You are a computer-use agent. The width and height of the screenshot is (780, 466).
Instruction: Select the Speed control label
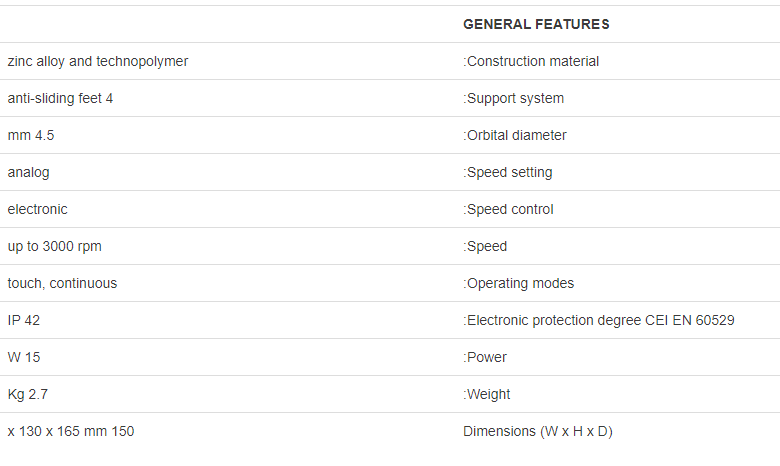tap(508, 209)
